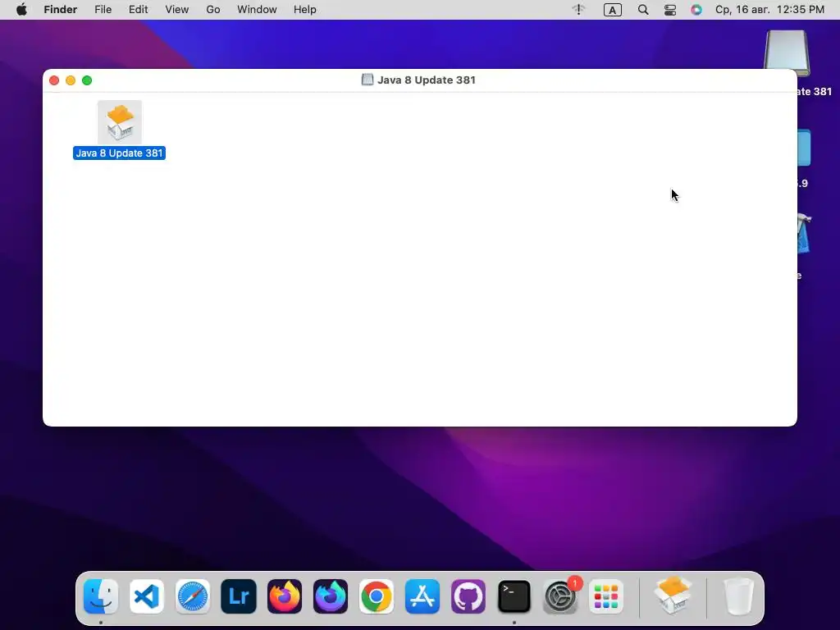Screen dimensions: 840x630
Task: Launch GitHub Desktop from the Dock
Action: pyautogui.click(x=468, y=596)
